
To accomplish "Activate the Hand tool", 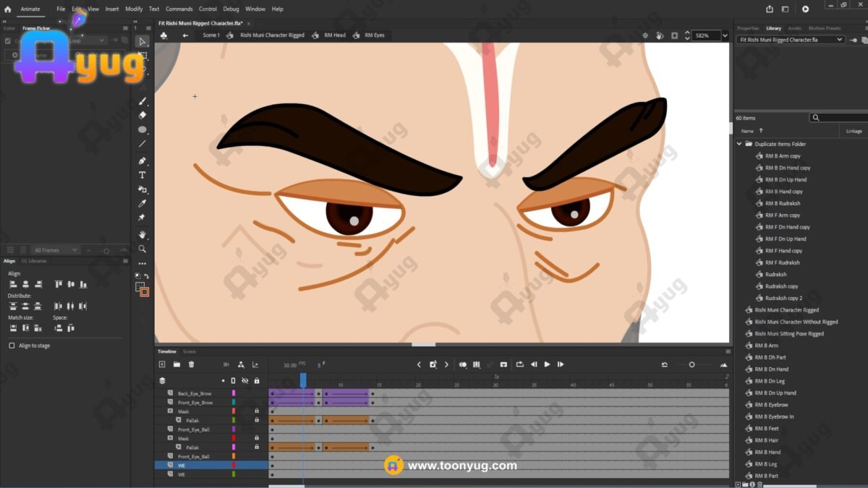I will pyautogui.click(x=142, y=234).
